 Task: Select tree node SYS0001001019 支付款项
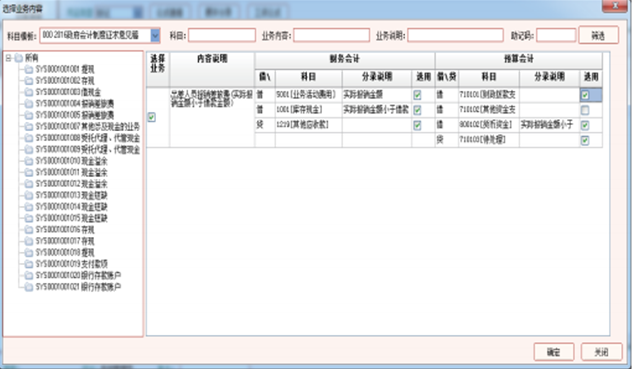[71, 264]
